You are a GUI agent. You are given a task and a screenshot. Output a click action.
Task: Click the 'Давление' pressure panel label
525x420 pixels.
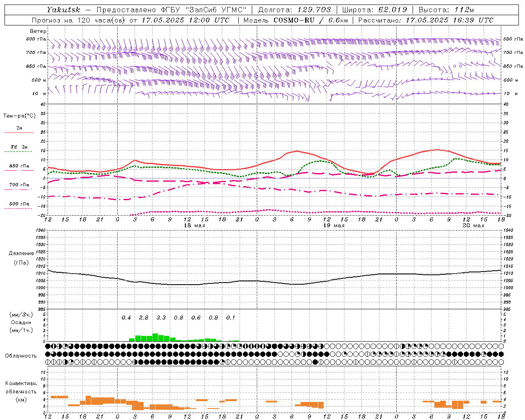(x=21, y=253)
